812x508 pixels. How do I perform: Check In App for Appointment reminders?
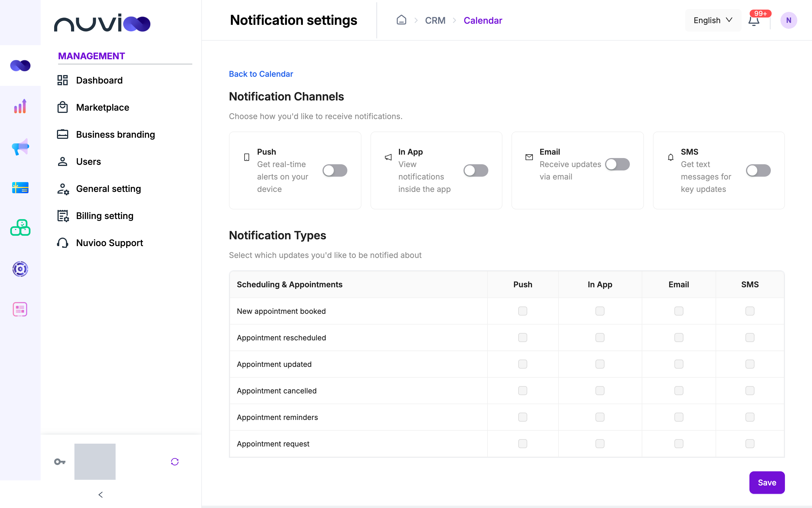600,417
